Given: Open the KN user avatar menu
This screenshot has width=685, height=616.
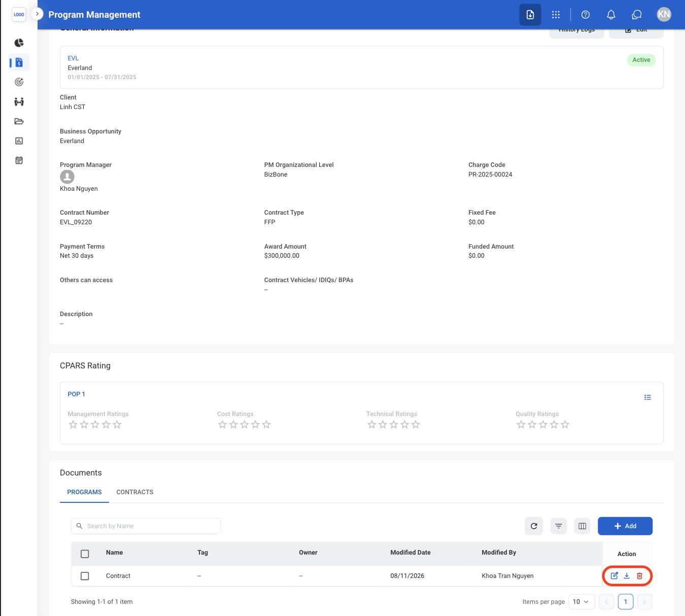Looking at the screenshot, I should point(664,14).
